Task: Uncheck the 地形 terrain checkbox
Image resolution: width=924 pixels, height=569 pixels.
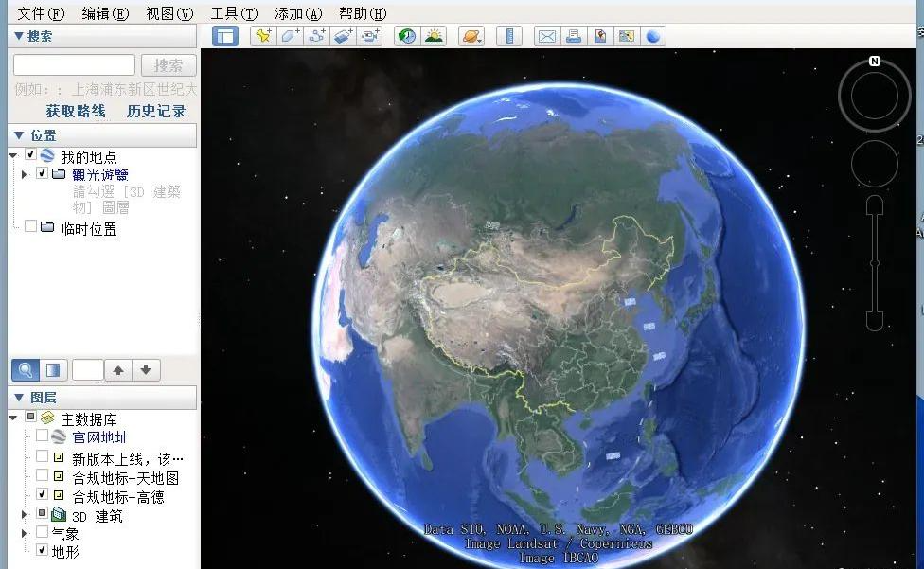Action: tap(42, 549)
